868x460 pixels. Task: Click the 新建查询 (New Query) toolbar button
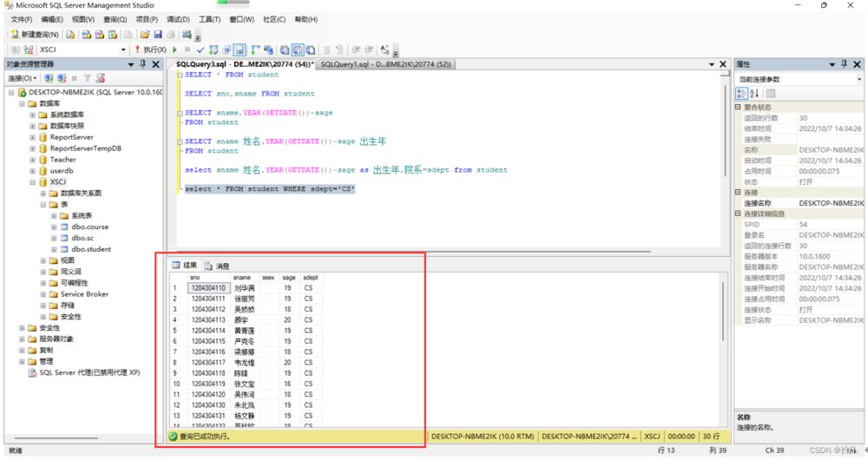point(35,35)
